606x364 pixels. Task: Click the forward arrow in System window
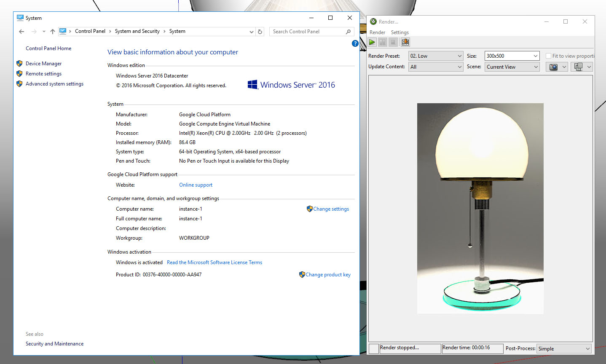tap(34, 32)
